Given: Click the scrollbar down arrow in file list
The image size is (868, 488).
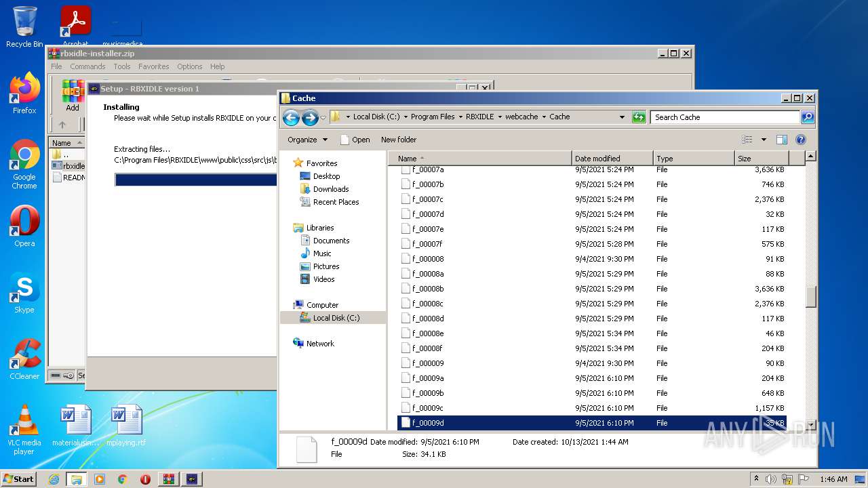Looking at the screenshot, I should pos(810,424).
